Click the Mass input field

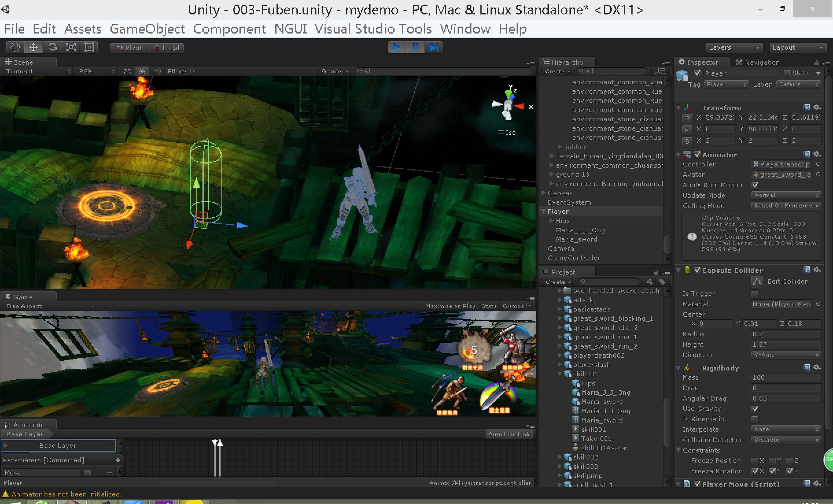(786, 378)
